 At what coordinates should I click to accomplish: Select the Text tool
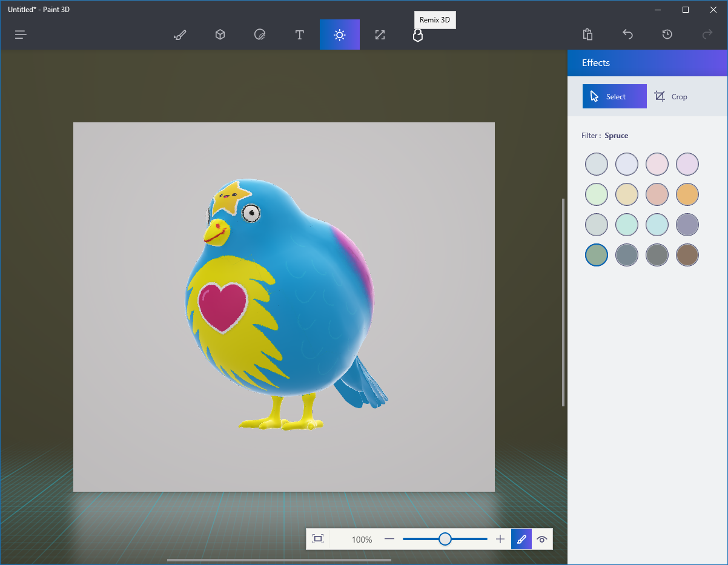tap(299, 35)
